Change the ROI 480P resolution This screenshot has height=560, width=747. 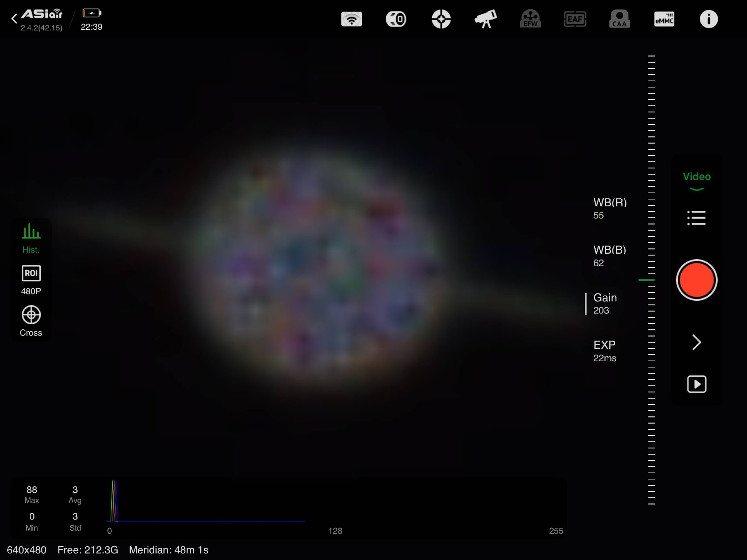(31, 280)
